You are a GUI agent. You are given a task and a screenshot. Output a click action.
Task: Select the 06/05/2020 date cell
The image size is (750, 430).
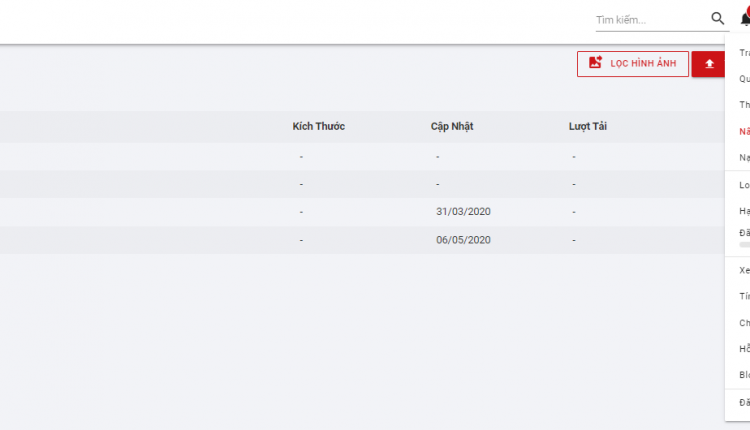point(463,240)
